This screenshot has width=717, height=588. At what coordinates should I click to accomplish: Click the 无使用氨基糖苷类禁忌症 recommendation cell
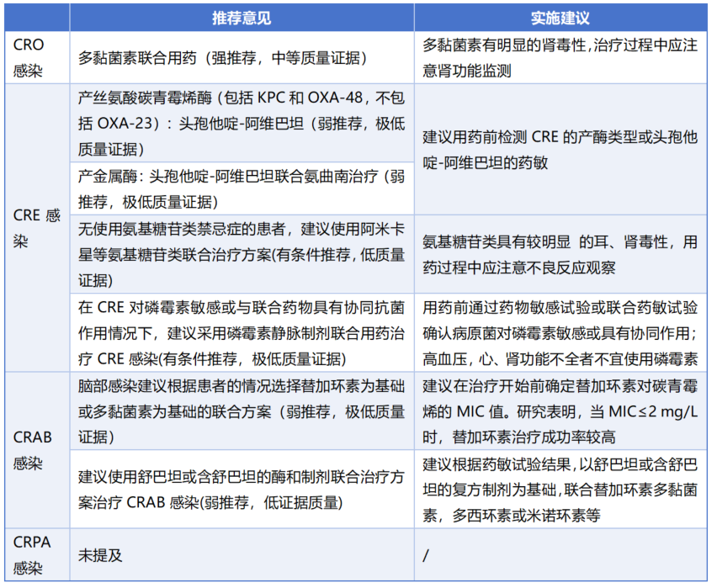[241, 253]
